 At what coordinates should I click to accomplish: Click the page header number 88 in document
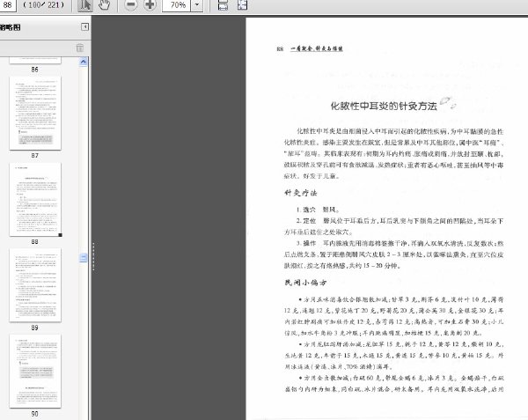coord(280,48)
